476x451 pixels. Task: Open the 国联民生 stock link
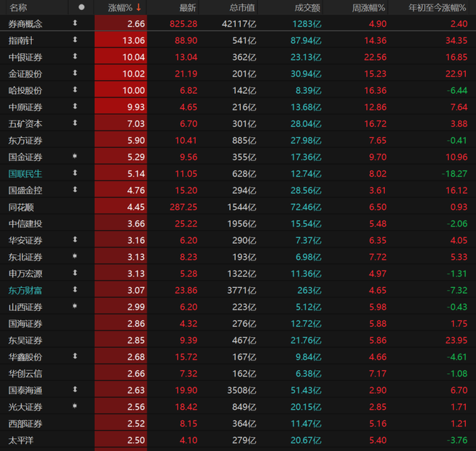(x=25, y=174)
